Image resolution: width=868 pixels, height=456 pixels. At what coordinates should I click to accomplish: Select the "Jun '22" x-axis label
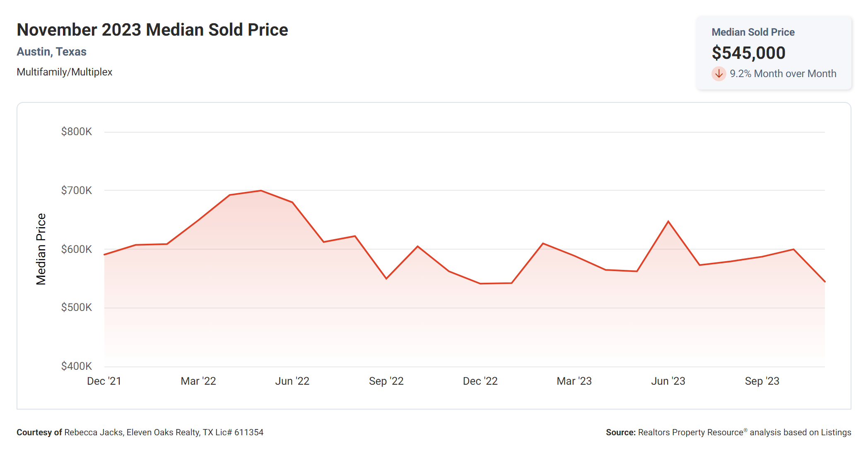click(x=292, y=381)
